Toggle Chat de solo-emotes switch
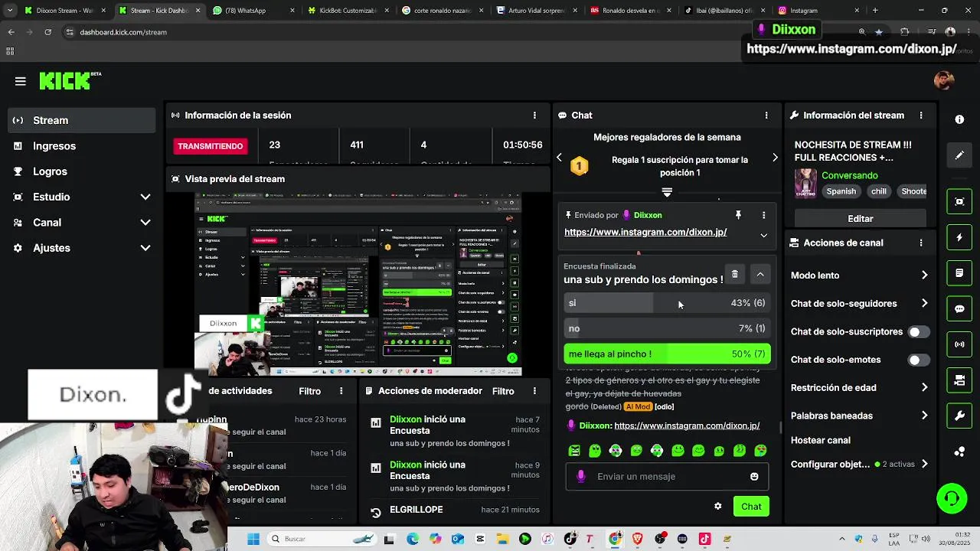This screenshot has height=551, width=980. (918, 360)
